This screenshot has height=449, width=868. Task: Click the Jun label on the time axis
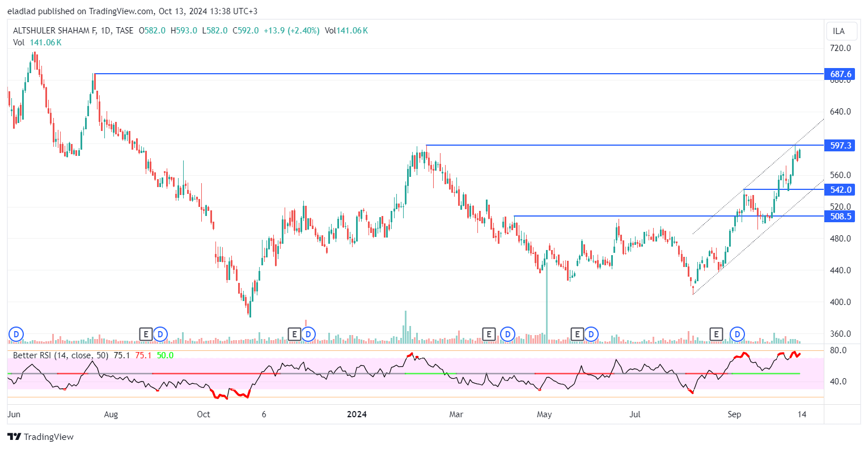click(x=14, y=414)
